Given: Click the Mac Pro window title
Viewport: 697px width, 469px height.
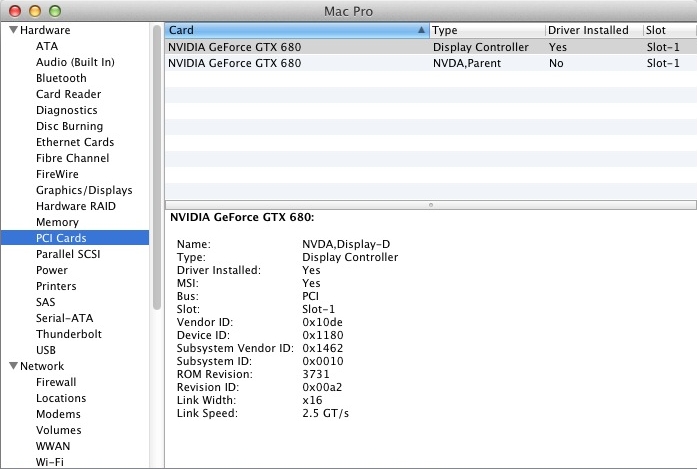Looking at the screenshot, I should [348, 11].
